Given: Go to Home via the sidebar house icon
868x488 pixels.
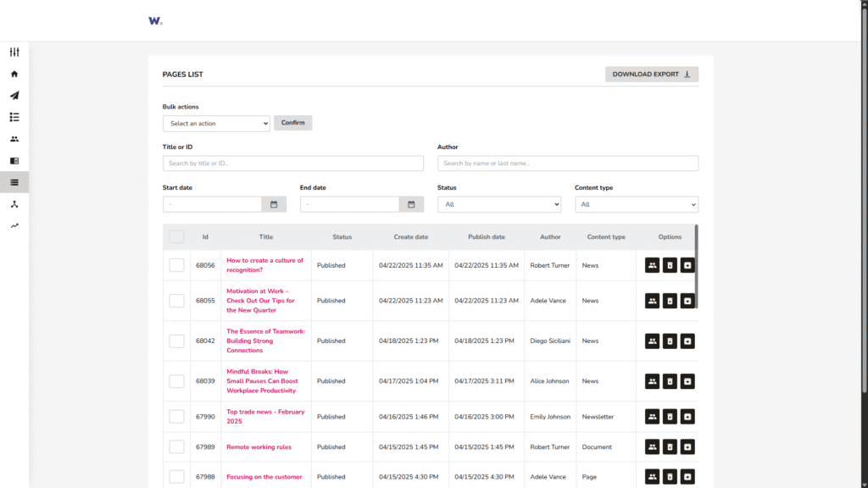Looking at the screenshot, I should 14,74.
